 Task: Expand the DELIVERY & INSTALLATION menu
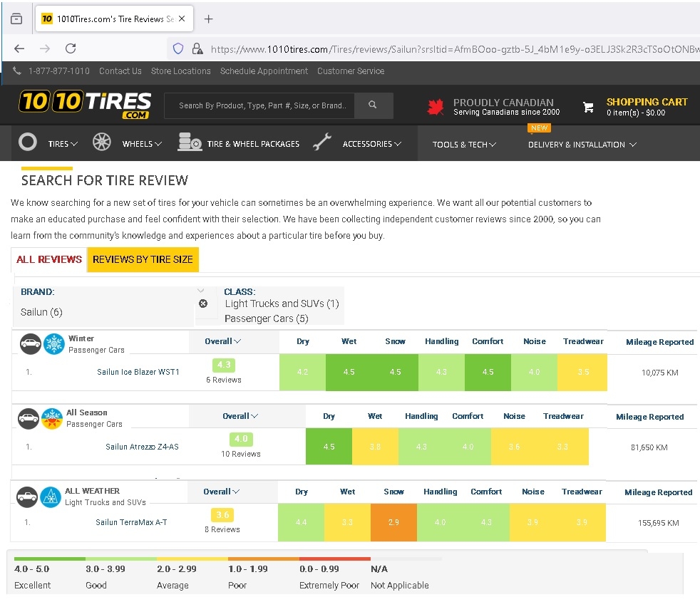582,145
